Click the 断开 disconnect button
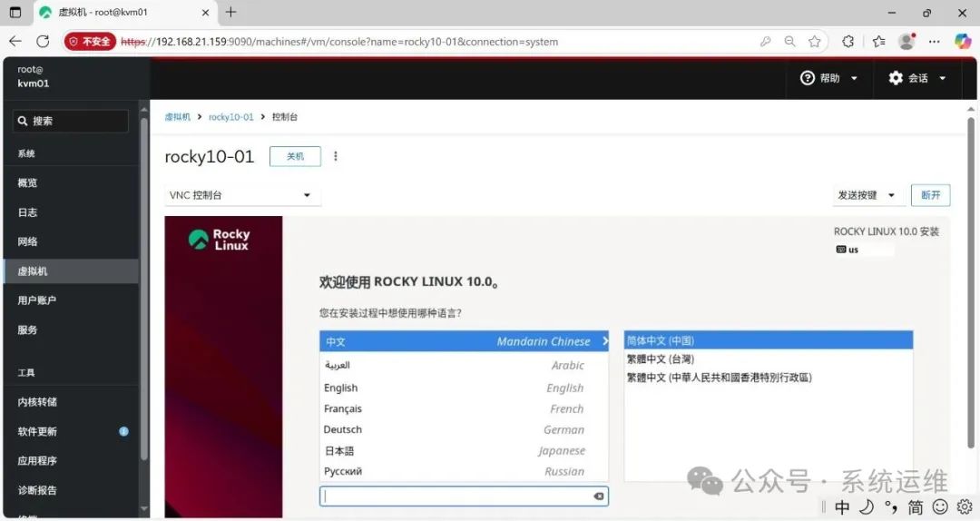The width and height of the screenshot is (980, 521). tap(931, 195)
